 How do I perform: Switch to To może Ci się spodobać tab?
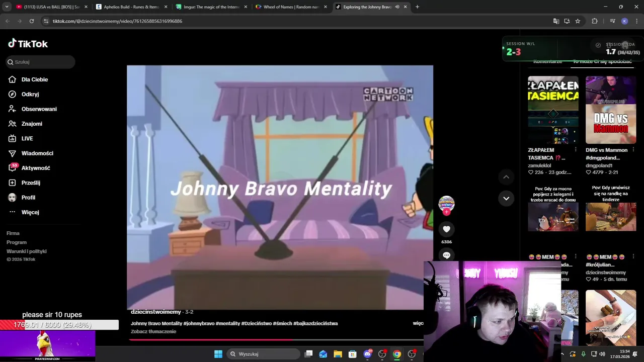(602, 61)
